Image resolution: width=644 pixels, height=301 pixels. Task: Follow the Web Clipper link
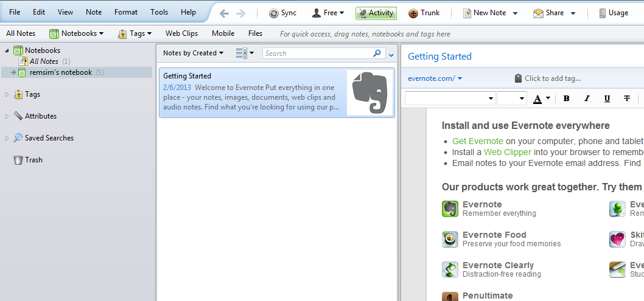coord(508,152)
